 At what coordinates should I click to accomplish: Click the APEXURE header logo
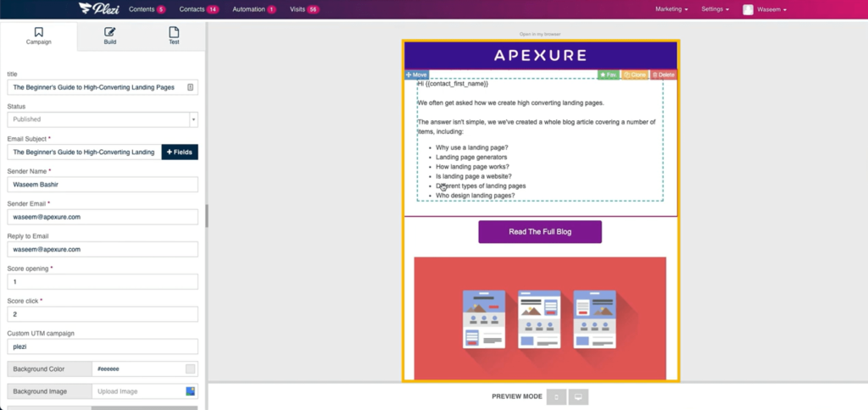[540, 55]
